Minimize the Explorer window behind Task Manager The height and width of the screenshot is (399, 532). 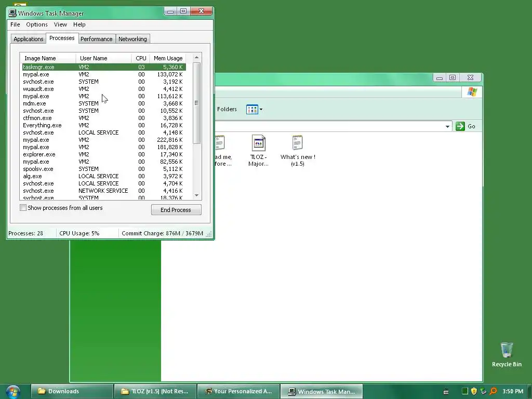pos(440,78)
